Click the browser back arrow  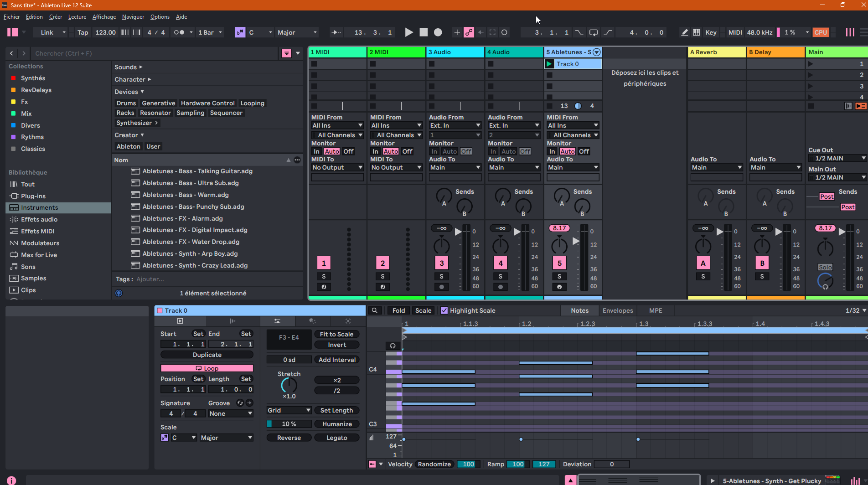(x=12, y=53)
